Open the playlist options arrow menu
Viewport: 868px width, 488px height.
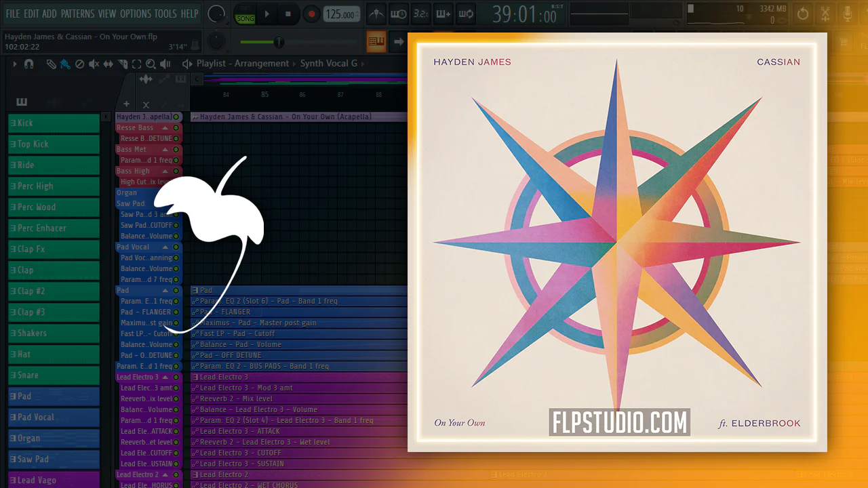(14, 64)
